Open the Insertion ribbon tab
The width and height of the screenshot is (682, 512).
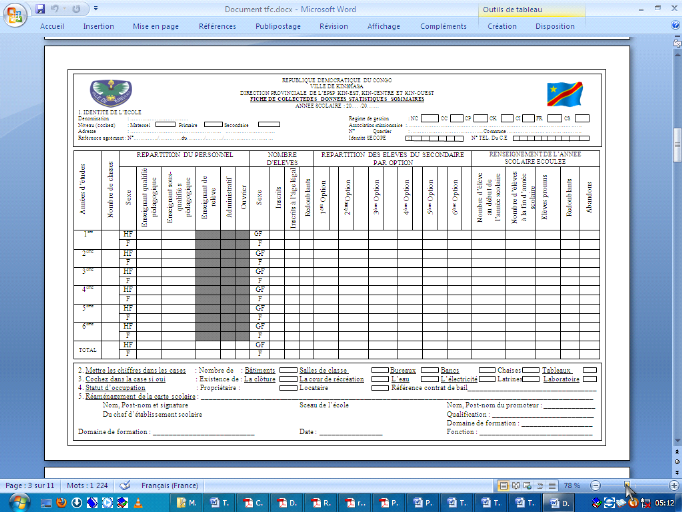(x=99, y=26)
